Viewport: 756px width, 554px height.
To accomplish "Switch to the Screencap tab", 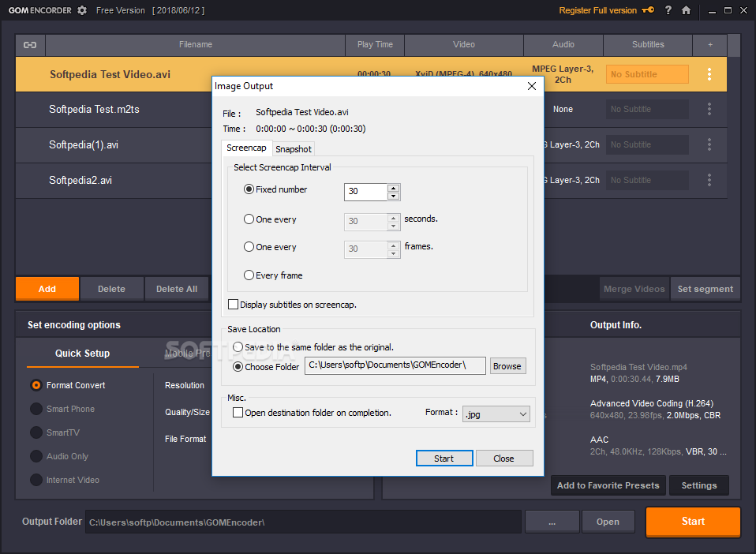I will pos(246,148).
